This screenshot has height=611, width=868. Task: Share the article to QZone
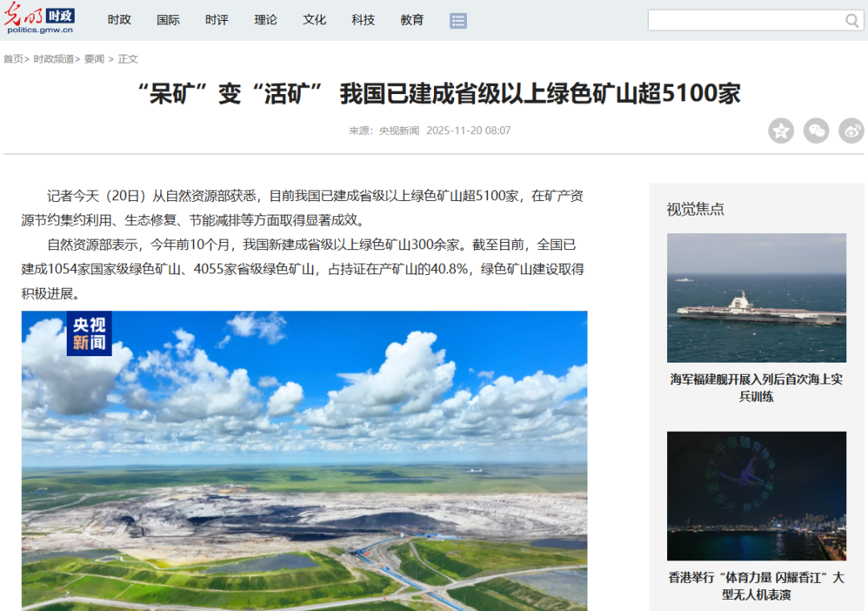tap(781, 130)
